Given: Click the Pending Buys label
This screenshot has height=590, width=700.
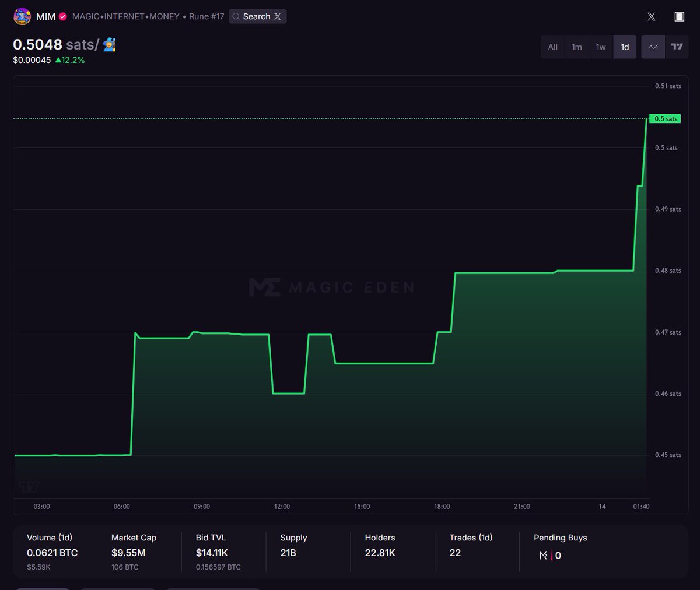Looking at the screenshot, I should tap(561, 538).
